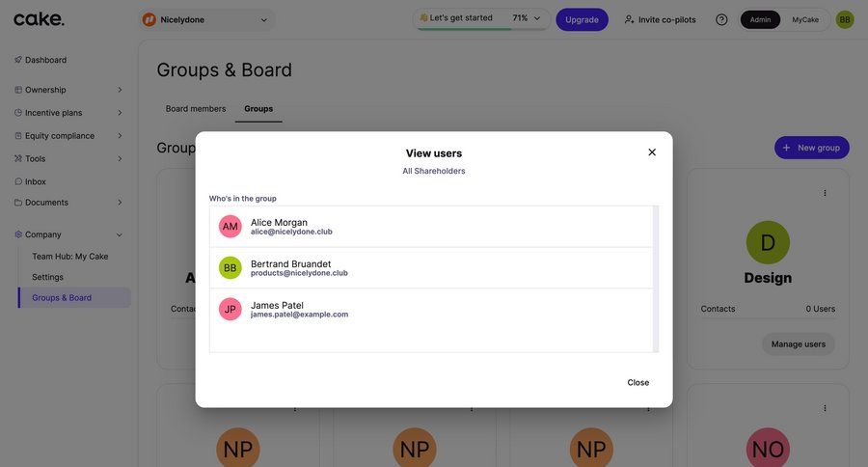Click the Dashboard rocket icon
The width and height of the screenshot is (868, 467).
(x=18, y=60)
